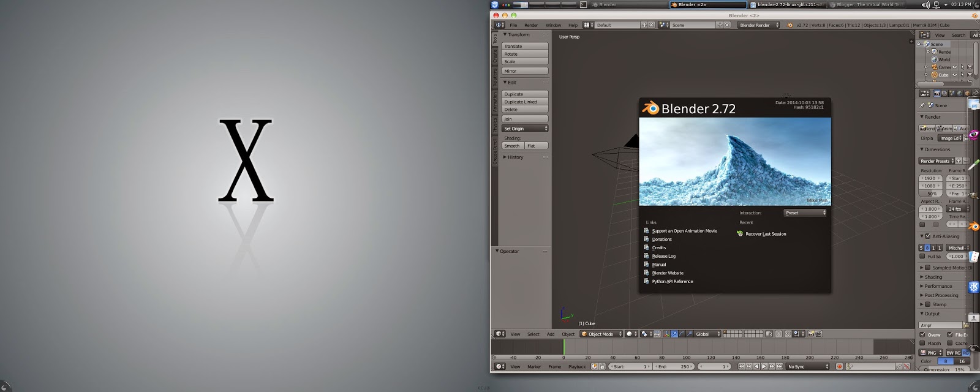Click the timeline preview range clock icon
The height and width of the screenshot is (392, 980).
coord(594,366)
